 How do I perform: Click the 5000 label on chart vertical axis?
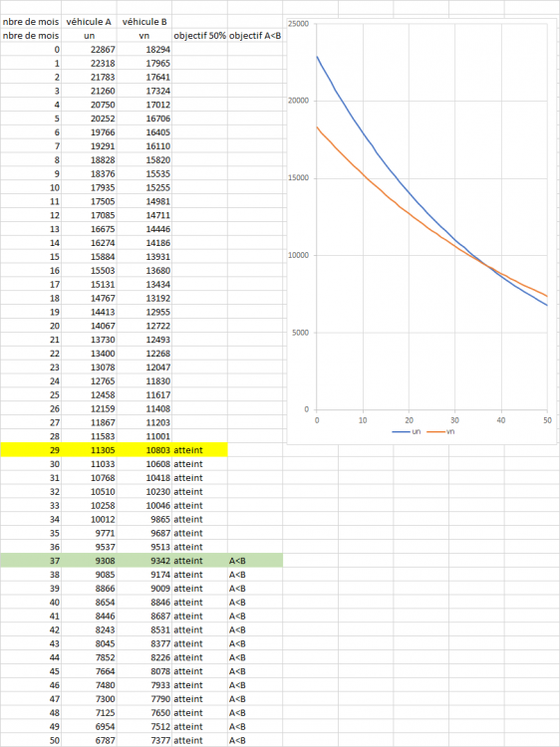pos(300,333)
